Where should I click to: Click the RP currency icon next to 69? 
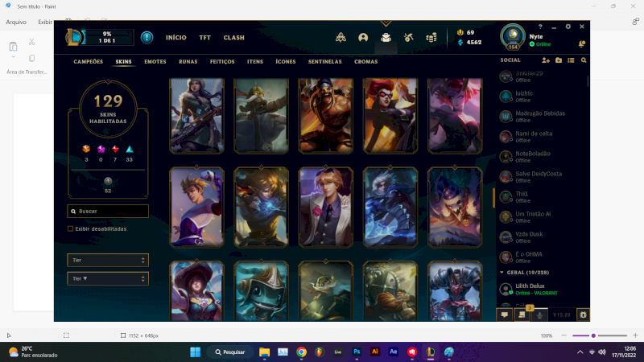pyautogui.click(x=460, y=32)
